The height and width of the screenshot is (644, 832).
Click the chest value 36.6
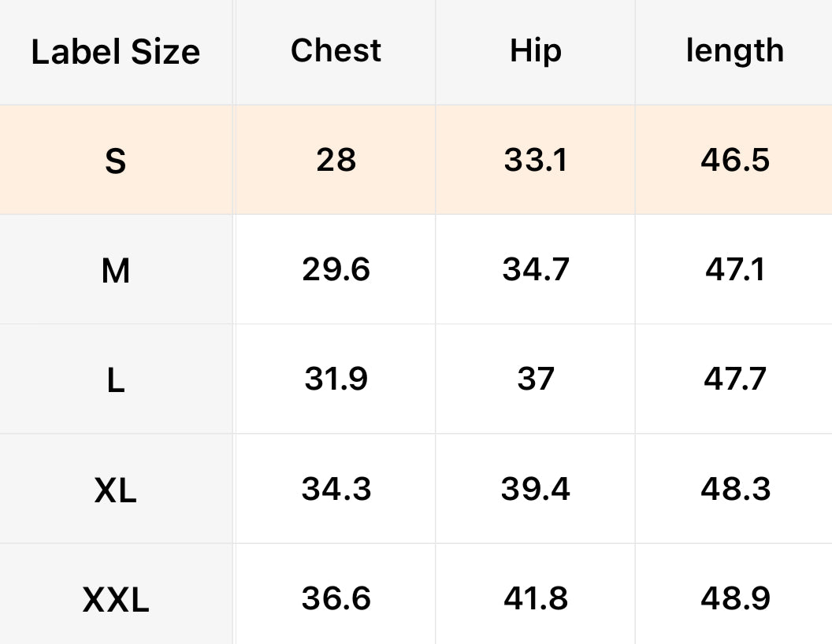coord(336,598)
